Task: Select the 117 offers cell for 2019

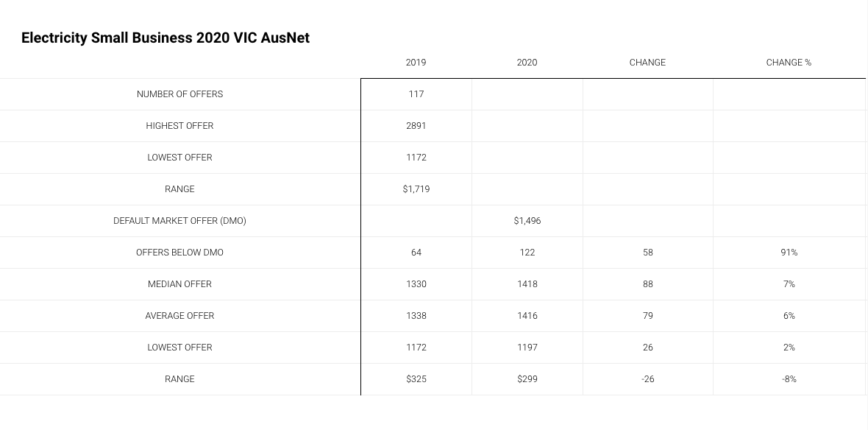Action: [416, 94]
